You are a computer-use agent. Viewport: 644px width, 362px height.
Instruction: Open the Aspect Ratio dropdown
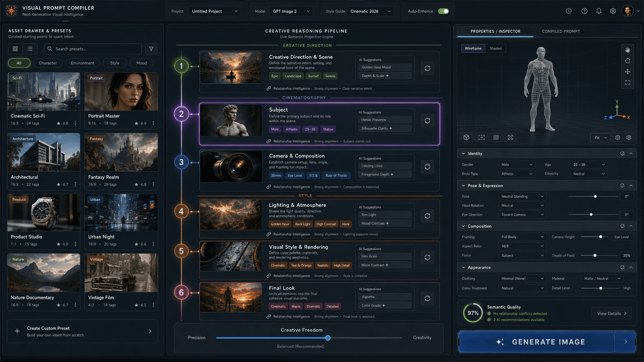coord(522,246)
